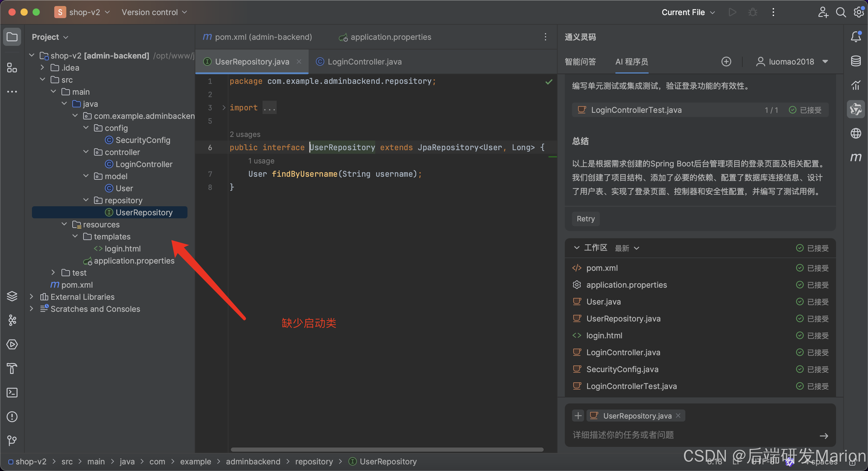The height and width of the screenshot is (471, 868).
Task: Open the Structure tool window icon
Action: (12, 68)
